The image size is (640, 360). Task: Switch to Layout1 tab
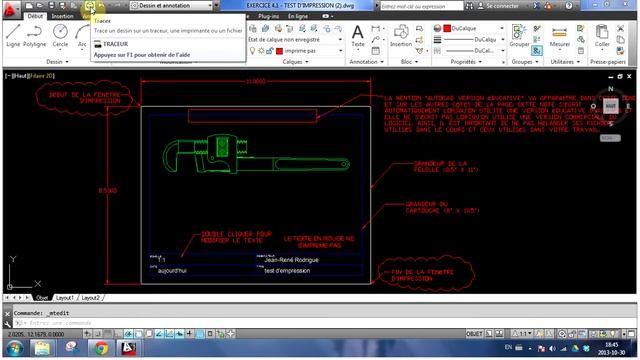[65, 298]
